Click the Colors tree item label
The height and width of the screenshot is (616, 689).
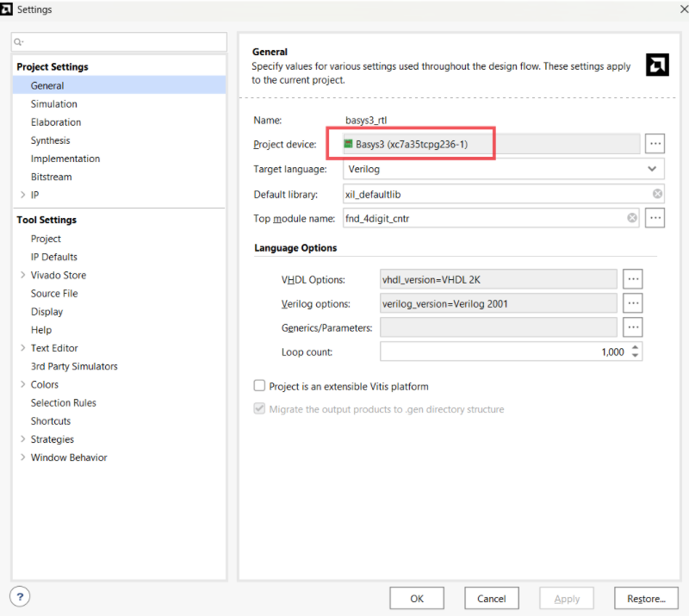pos(45,384)
